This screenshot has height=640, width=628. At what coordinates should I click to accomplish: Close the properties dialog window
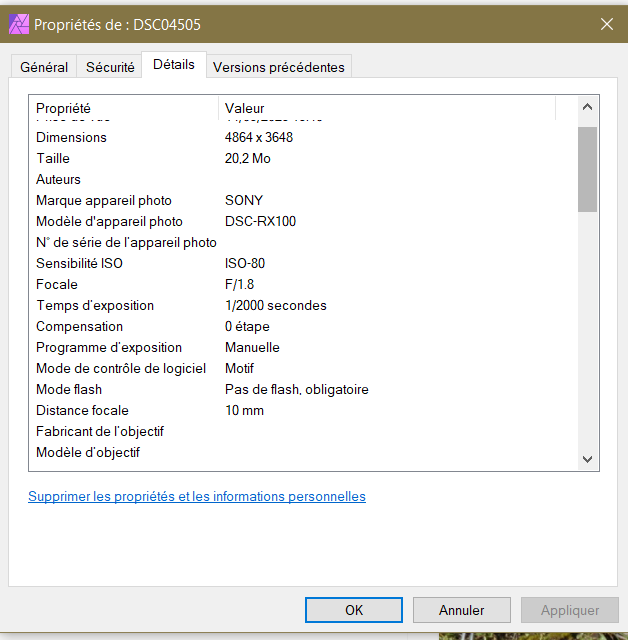coord(606,24)
